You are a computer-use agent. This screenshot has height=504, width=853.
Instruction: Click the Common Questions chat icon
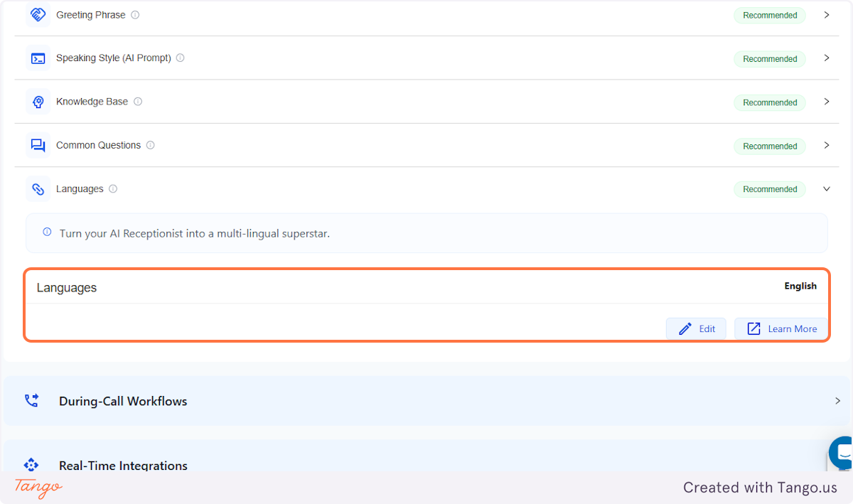pos(38,145)
